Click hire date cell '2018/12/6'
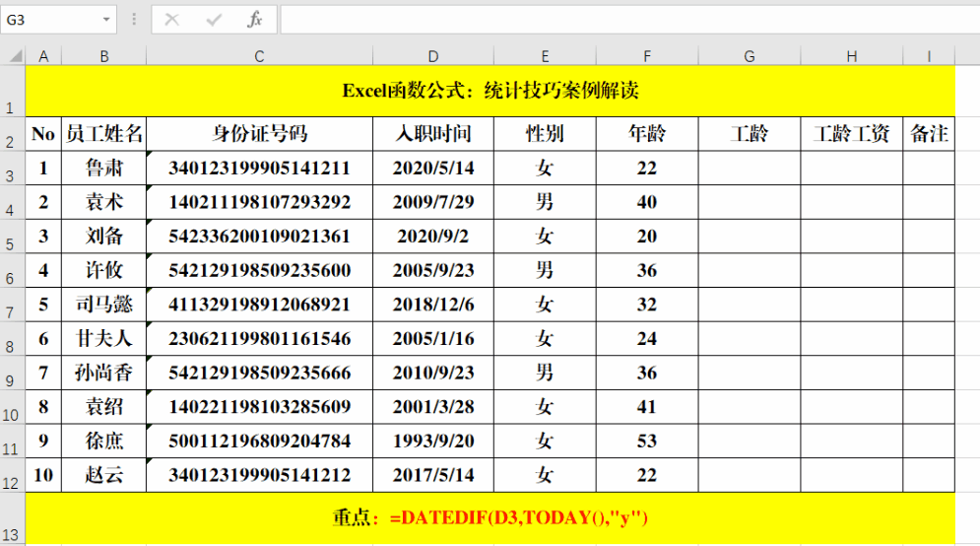Screen dimensions: 980x546 tap(433, 305)
